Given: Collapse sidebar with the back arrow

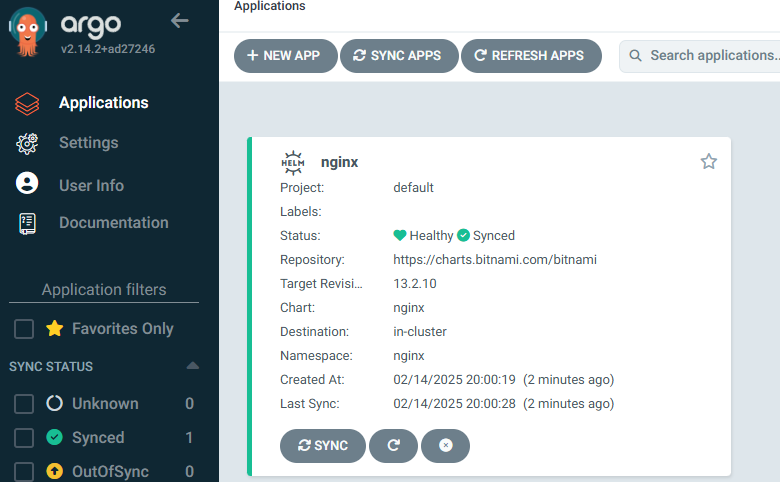Looking at the screenshot, I should [180, 20].
